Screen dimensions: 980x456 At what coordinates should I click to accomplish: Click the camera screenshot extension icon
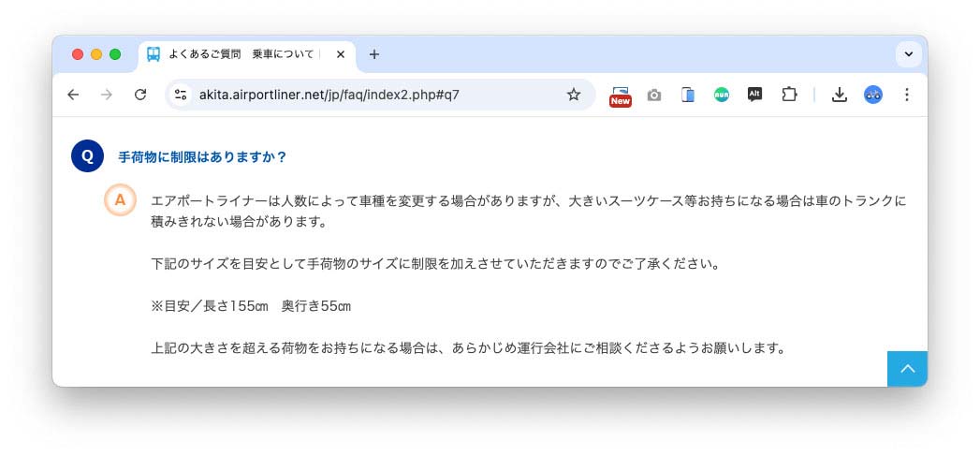(x=653, y=96)
